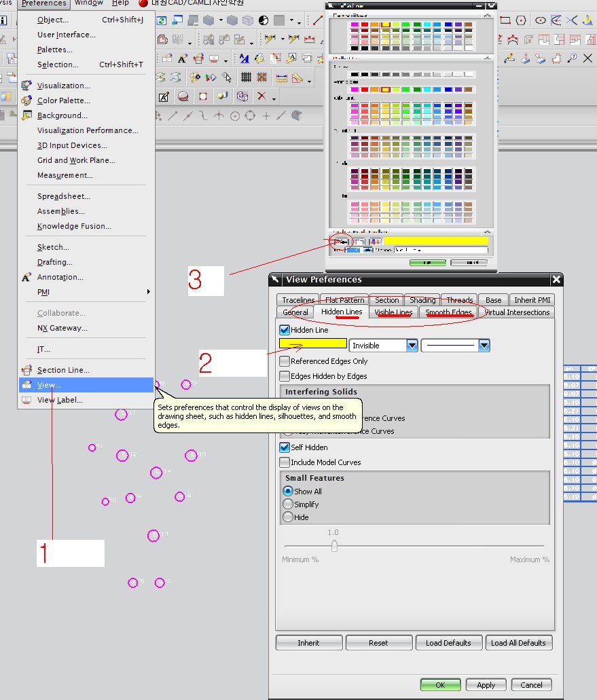Open Color Palette from Preferences menu

click(63, 100)
